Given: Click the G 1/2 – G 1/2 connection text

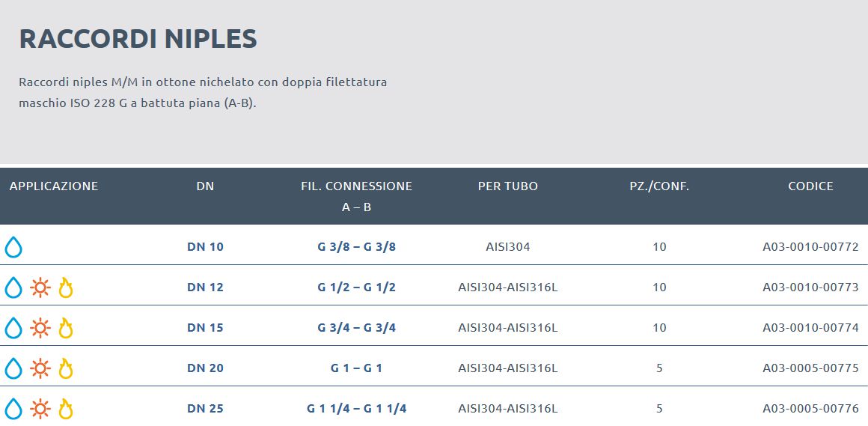Looking at the screenshot, I should point(356,287).
